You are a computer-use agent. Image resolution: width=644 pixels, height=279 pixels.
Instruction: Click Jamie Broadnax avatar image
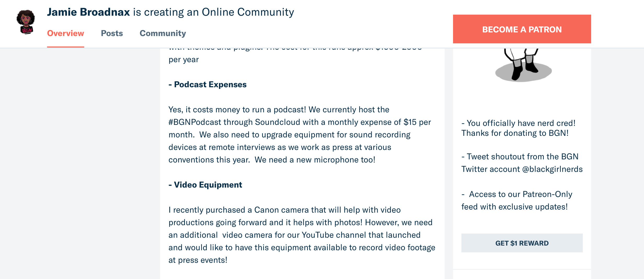pos(26,22)
